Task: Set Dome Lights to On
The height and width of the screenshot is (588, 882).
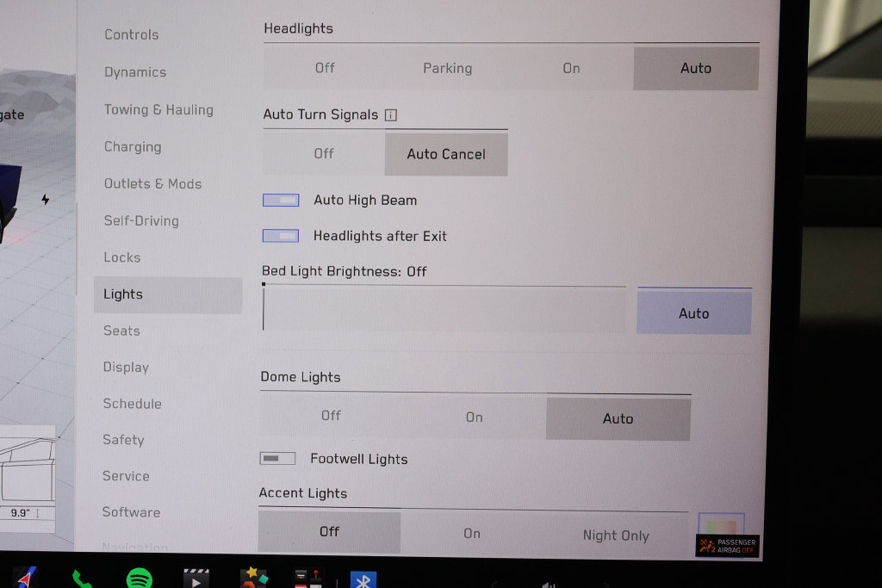Action: pos(475,417)
